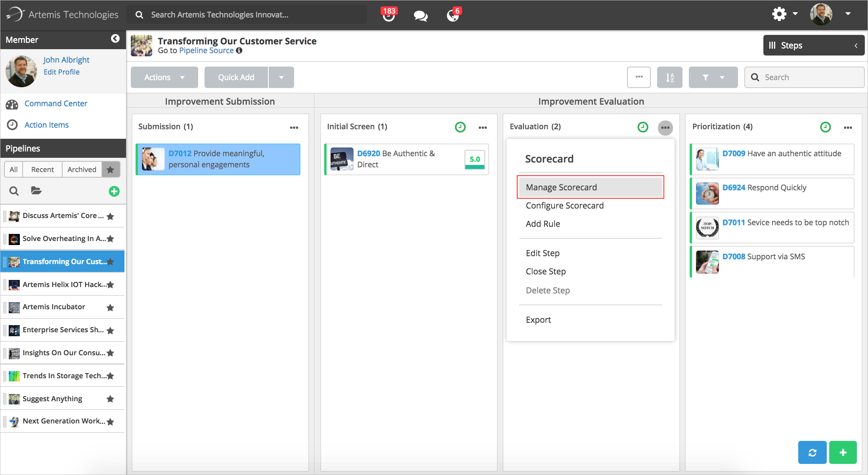This screenshot has height=475, width=868.
Task: Toggle star for Enterprise Services pipeline
Action: (111, 331)
